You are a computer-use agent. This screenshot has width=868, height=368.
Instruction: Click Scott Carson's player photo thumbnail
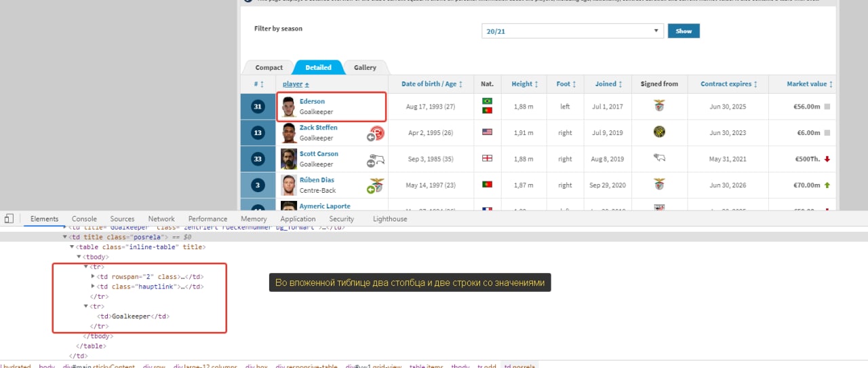point(289,159)
